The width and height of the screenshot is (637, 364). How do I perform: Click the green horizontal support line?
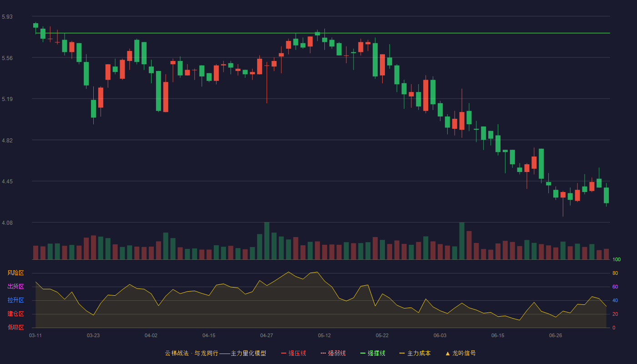pyautogui.click(x=323, y=33)
